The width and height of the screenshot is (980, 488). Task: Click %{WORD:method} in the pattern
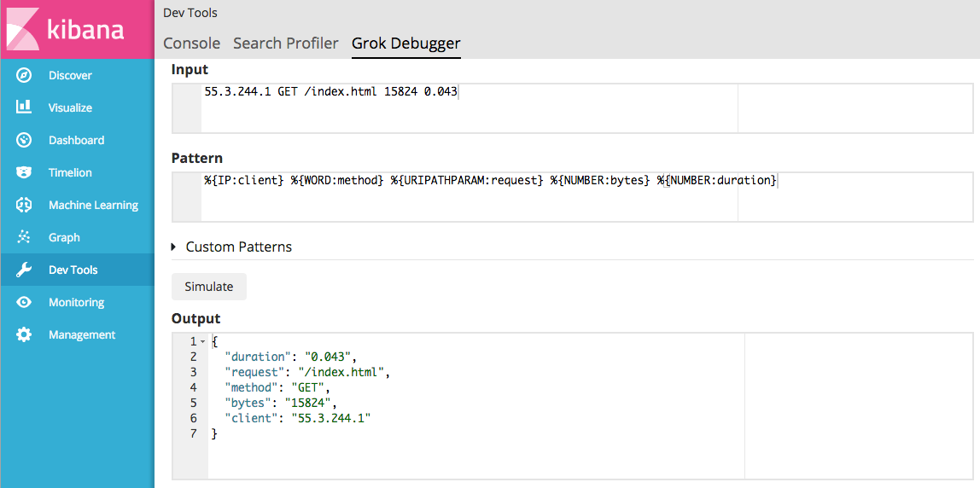pos(337,181)
